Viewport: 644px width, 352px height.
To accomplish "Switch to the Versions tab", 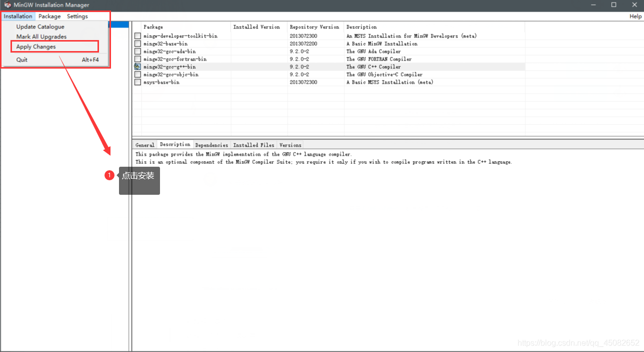I will (x=290, y=145).
